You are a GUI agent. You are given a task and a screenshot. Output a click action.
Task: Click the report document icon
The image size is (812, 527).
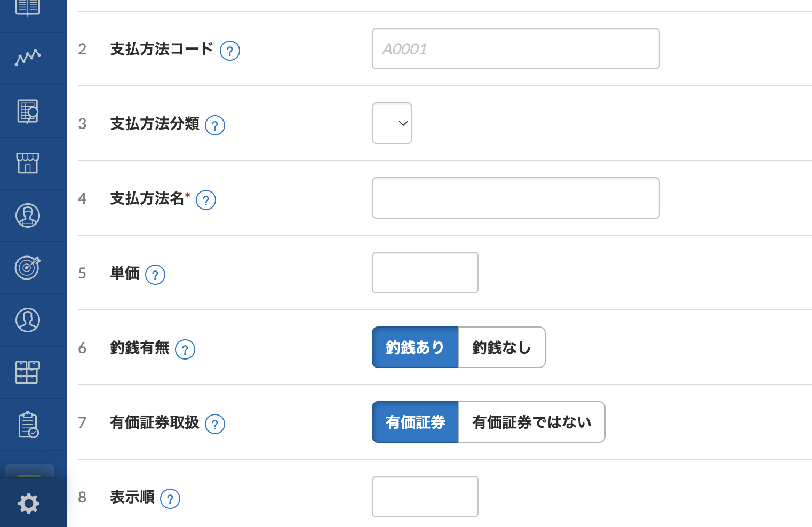coord(28,110)
